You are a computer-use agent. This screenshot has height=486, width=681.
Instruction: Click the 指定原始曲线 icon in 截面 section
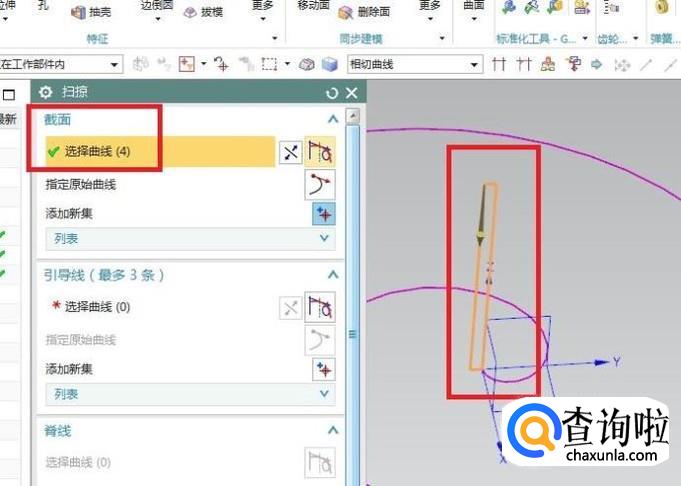[320, 184]
